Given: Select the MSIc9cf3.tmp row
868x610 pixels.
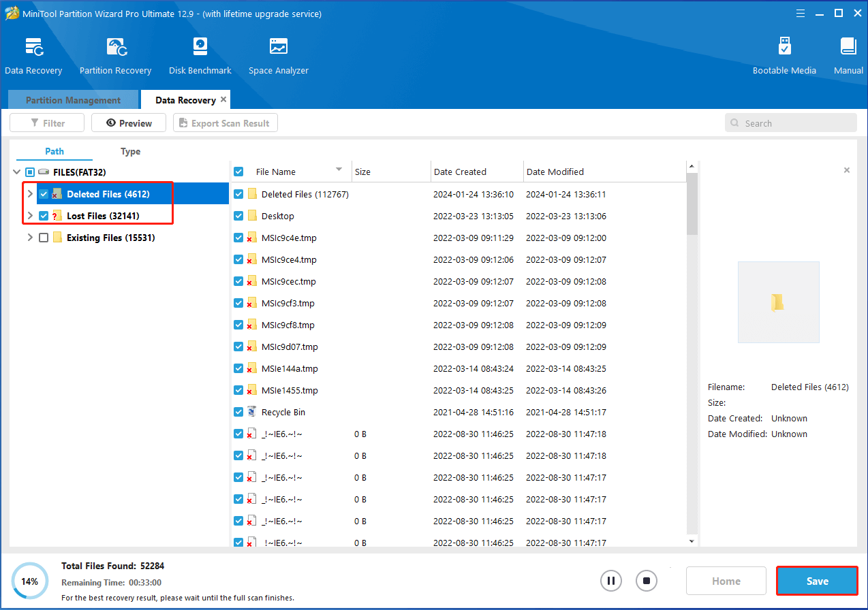Looking at the screenshot, I should (x=459, y=303).
